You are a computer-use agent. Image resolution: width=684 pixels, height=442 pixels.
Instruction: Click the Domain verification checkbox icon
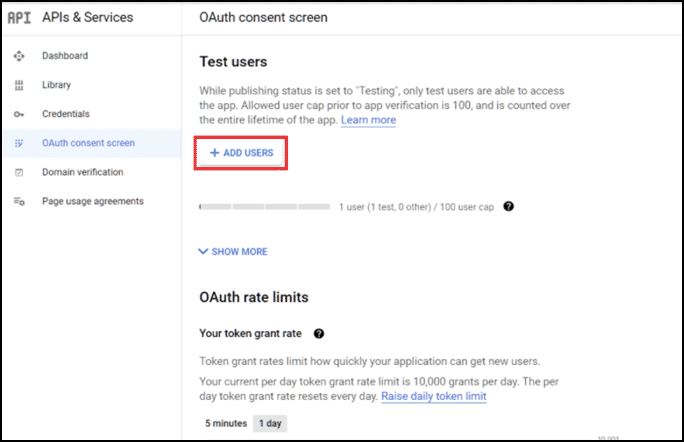click(19, 172)
